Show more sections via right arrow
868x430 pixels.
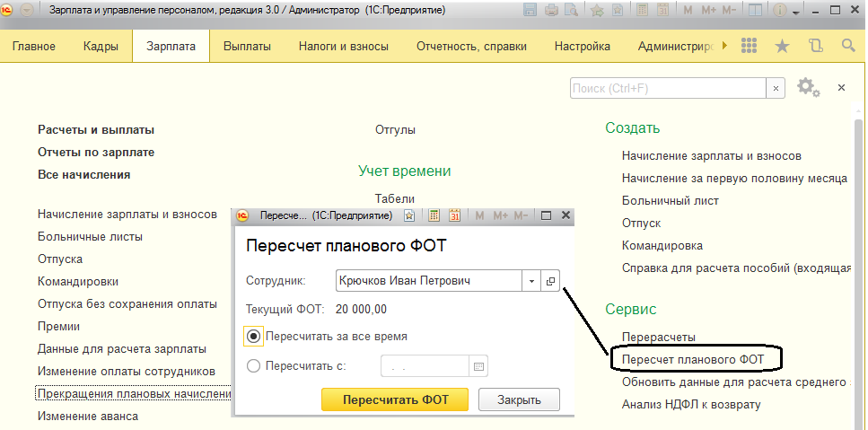[x=725, y=46]
